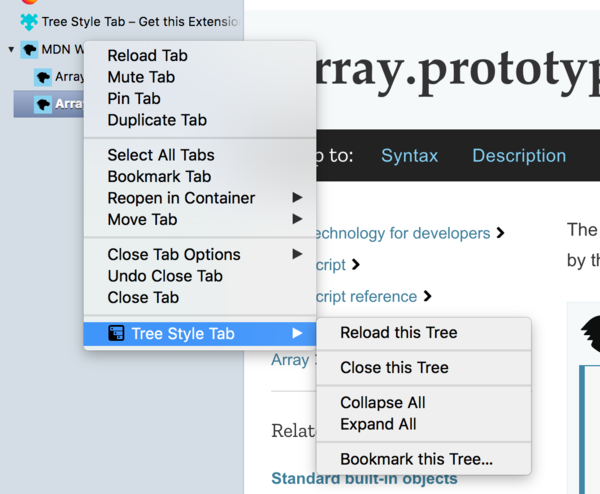
Task: Choose Reload Tab from context menu
Action: pyautogui.click(x=147, y=56)
